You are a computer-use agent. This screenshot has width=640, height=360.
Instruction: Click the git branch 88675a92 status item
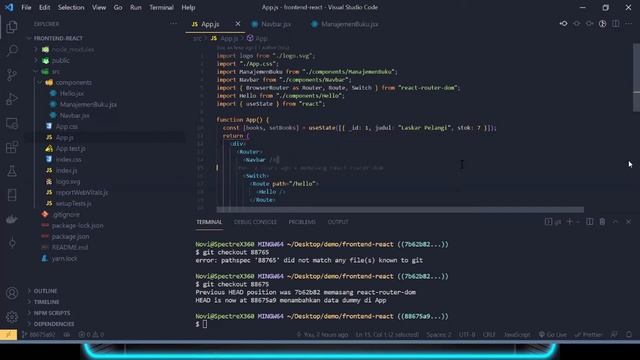38,334
